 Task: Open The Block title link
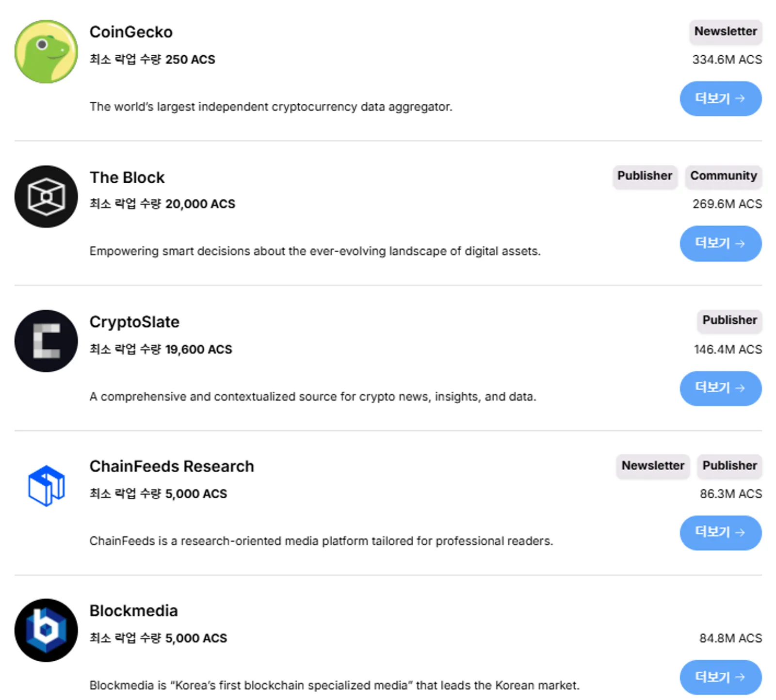point(127,177)
